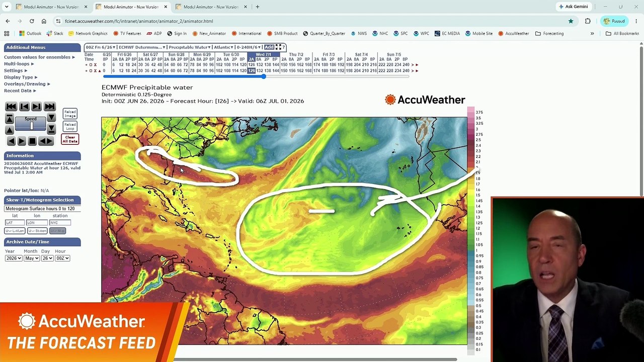
Task: Go to browser Home icon
Action: tap(44, 21)
